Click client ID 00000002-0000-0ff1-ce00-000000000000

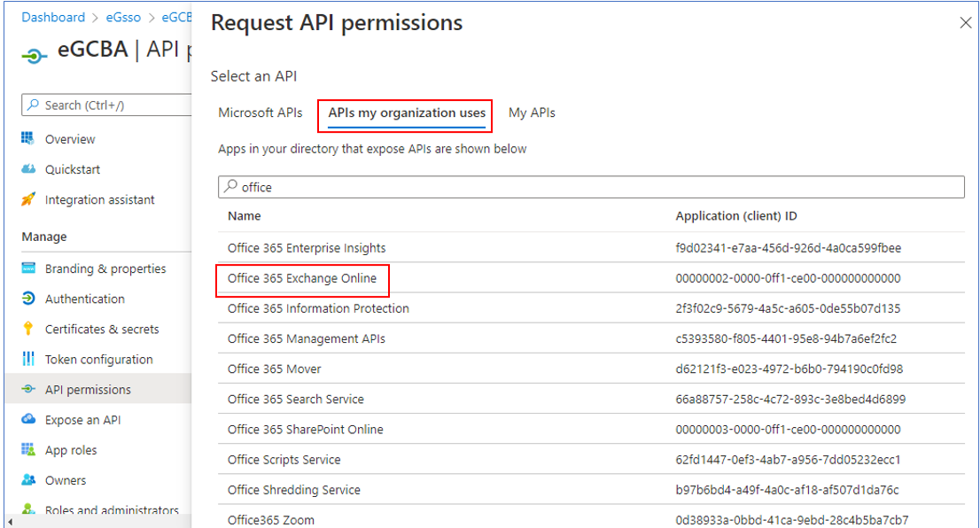788,278
